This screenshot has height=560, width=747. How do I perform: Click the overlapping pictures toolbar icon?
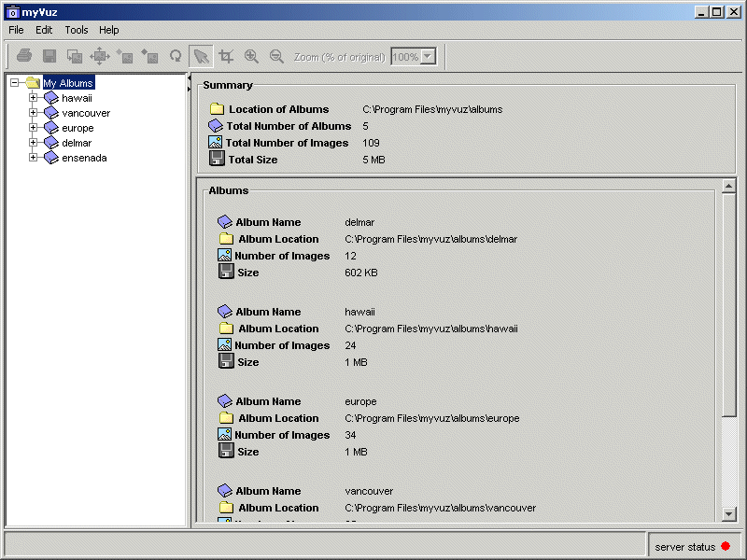pos(75,57)
